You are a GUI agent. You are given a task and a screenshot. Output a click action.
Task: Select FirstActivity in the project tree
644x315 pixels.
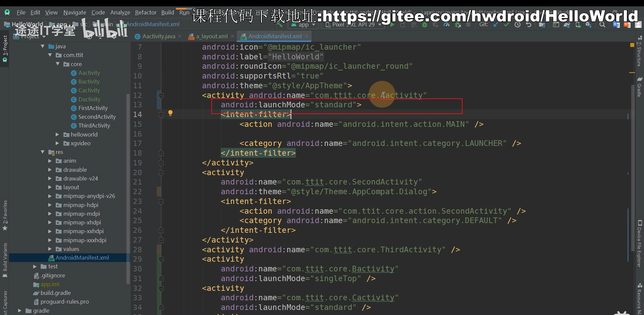[93, 108]
